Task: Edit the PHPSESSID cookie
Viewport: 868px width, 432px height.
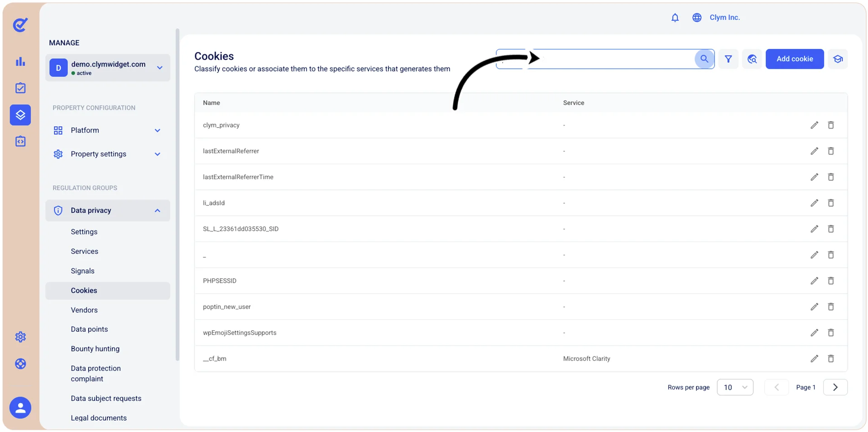Action: click(814, 281)
